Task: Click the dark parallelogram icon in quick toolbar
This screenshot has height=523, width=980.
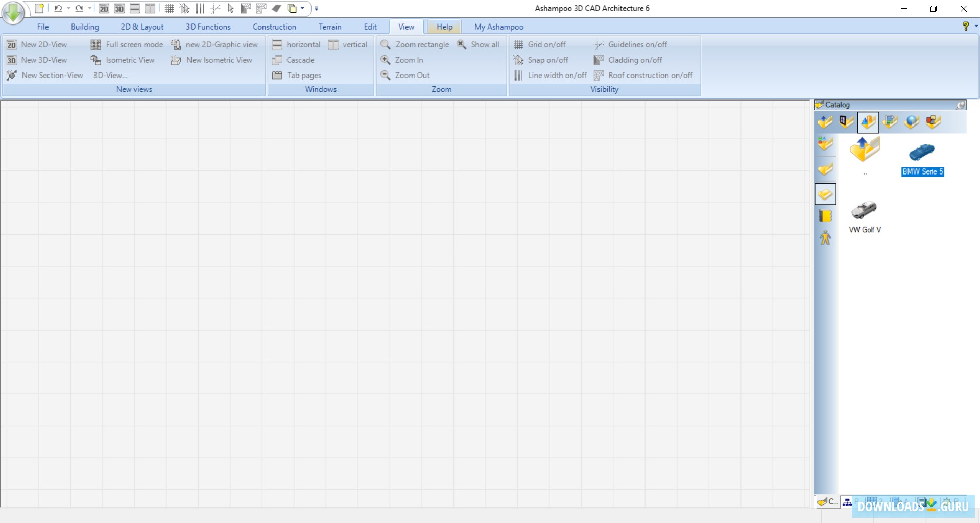Action: click(x=276, y=8)
